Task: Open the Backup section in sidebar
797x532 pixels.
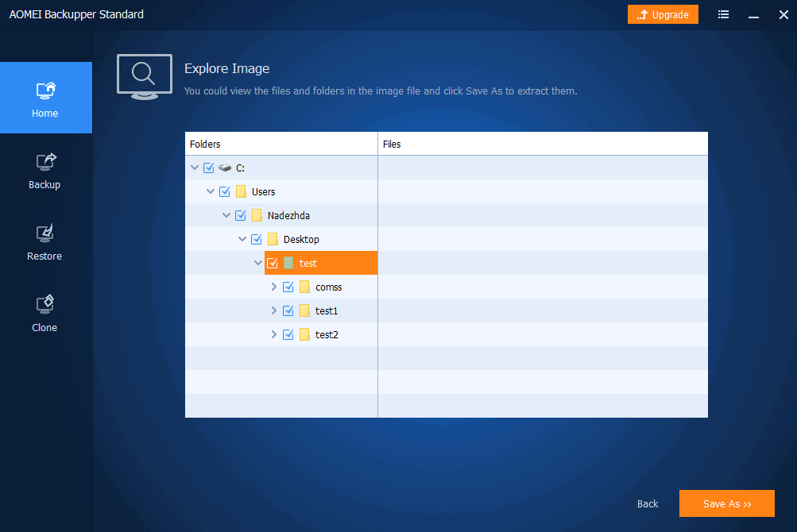Action: [44, 172]
